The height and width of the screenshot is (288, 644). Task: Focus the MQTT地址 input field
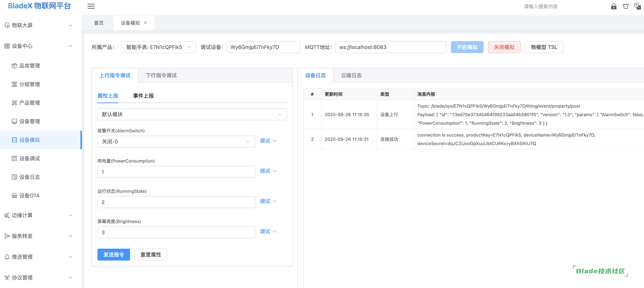pos(391,47)
